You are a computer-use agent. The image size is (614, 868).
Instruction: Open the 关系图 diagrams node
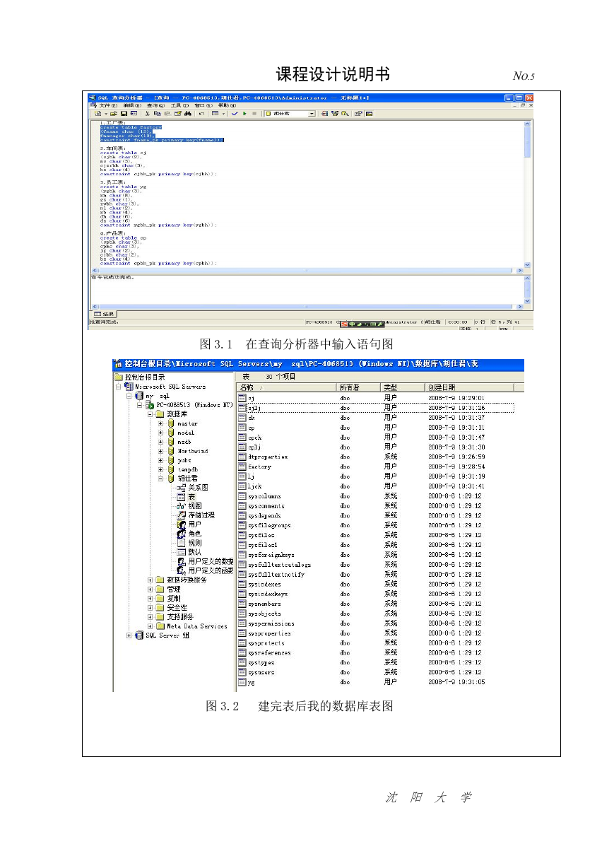click(192, 488)
